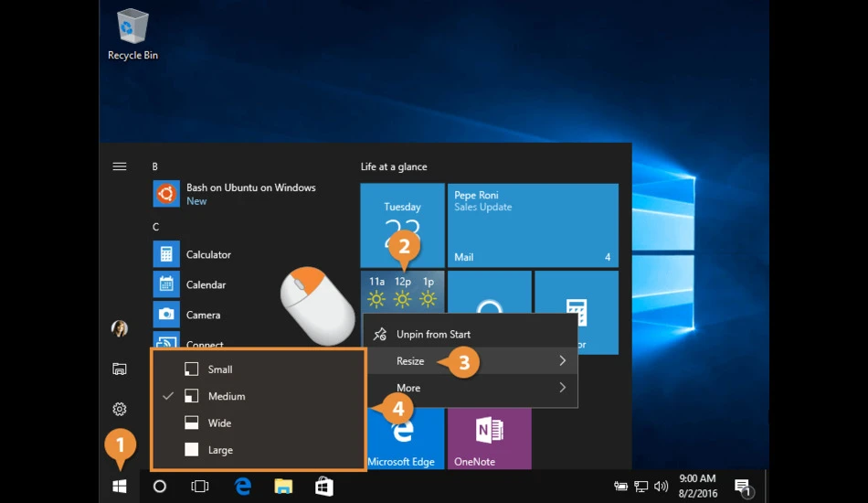The height and width of the screenshot is (503, 868).
Task: Open the Tuesday calendar tile
Action: (402, 226)
